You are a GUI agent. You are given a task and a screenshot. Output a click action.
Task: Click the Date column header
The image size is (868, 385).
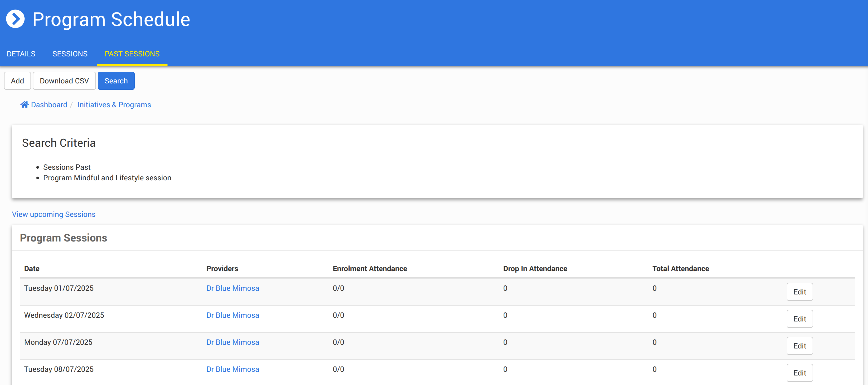coord(32,268)
